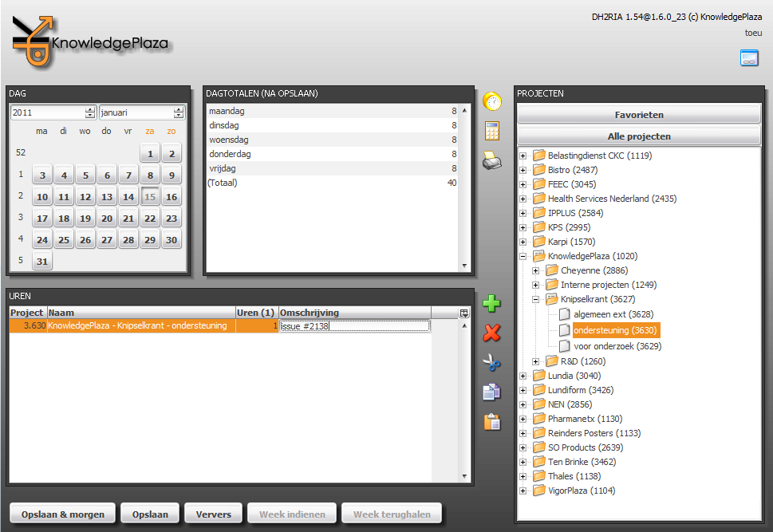Image resolution: width=773 pixels, height=532 pixels.
Task: Click Dagtotalen scrollbar up arrow
Action: [x=464, y=110]
